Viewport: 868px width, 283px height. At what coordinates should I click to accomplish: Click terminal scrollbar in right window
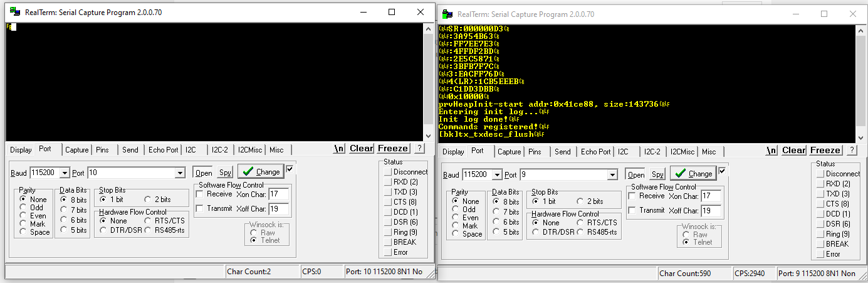pos(861,83)
